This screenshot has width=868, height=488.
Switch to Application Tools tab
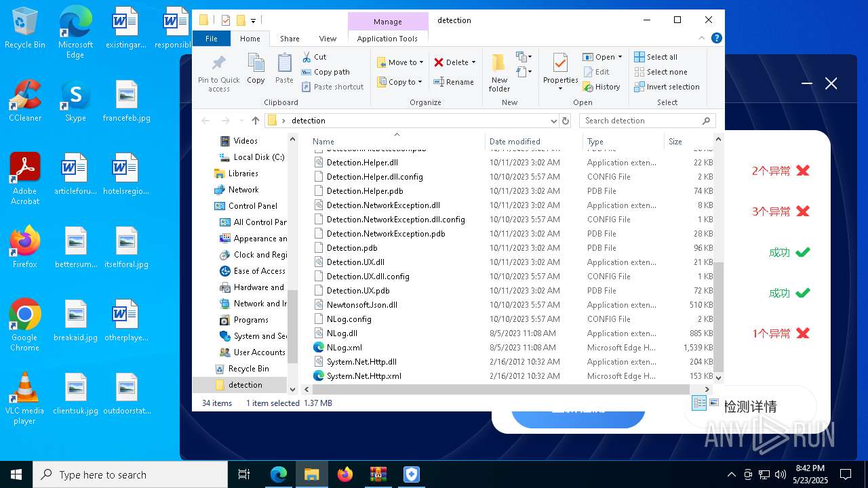tap(387, 39)
